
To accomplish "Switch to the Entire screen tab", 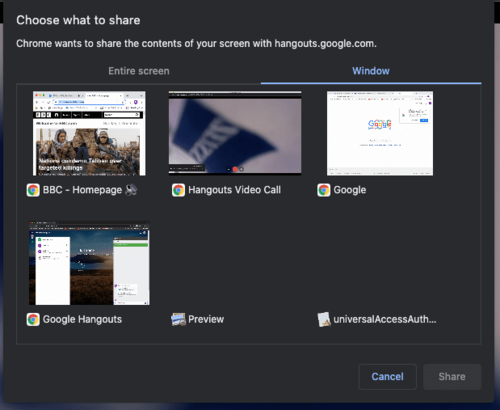I will click(x=139, y=71).
